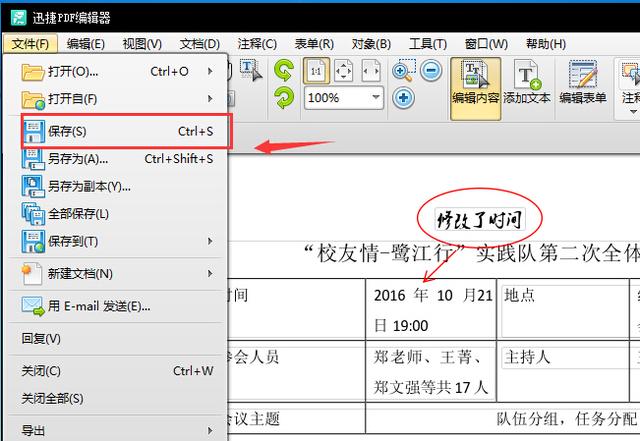The height and width of the screenshot is (441, 640).
Task: Click the disk icon beside 另存为副本(Y)
Action: point(33,186)
